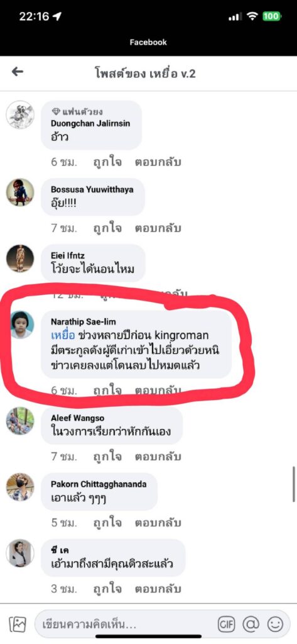
Task: Reply to Bossusa Yuuwitthaya's comment
Action: click(158, 228)
